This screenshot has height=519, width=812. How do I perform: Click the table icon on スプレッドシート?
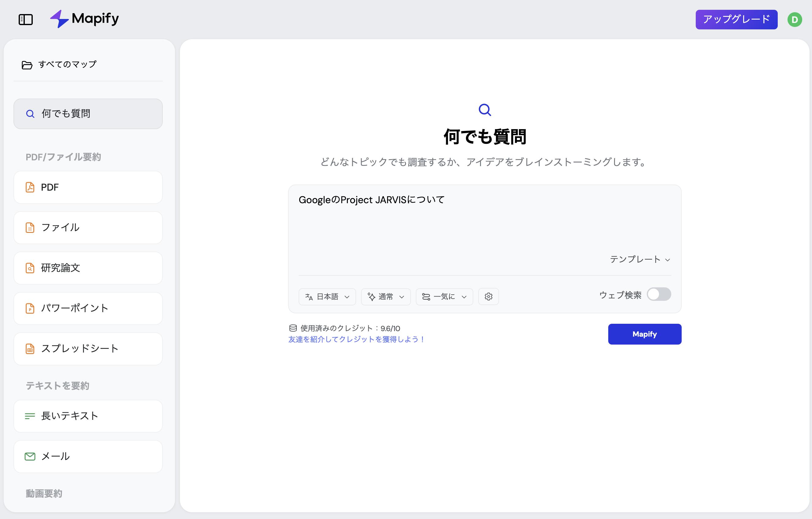coord(30,349)
